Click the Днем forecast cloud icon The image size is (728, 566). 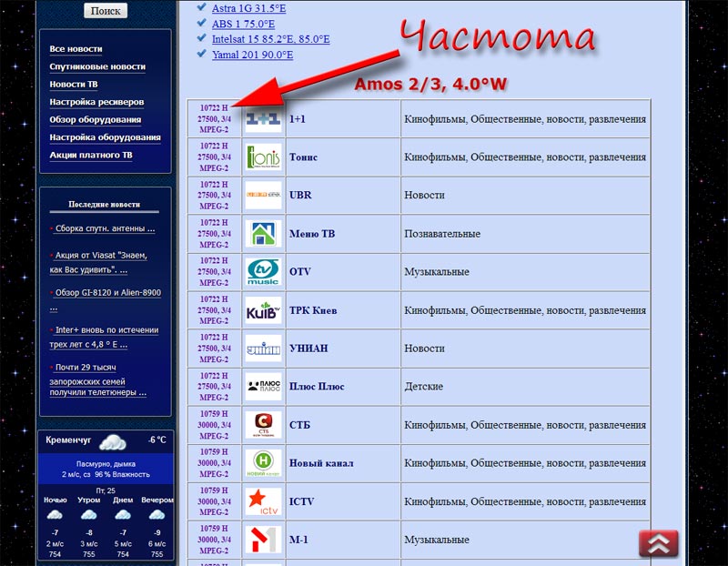[123, 514]
